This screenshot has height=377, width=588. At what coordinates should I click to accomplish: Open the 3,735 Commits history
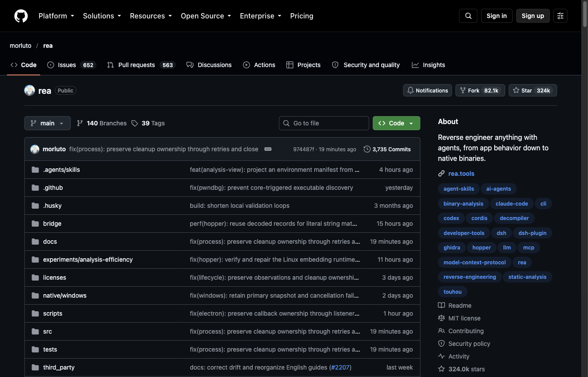pyautogui.click(x=387, y=149)
